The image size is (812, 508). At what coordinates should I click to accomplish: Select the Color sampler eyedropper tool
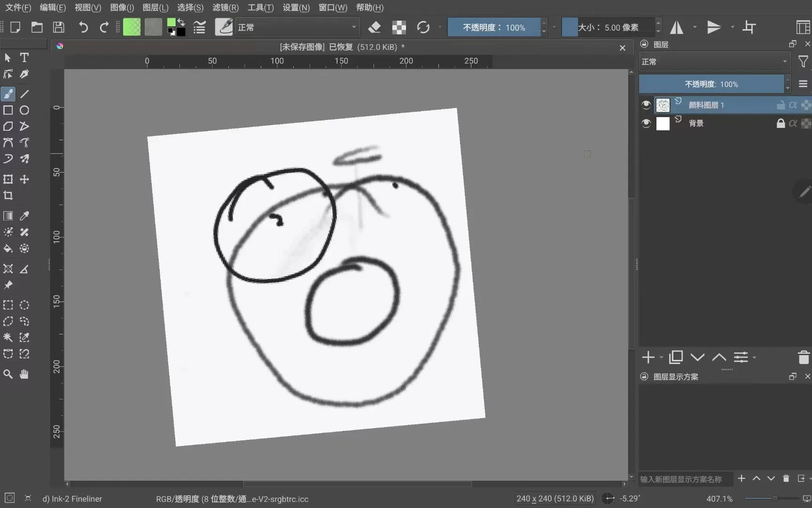coord(24,216)
